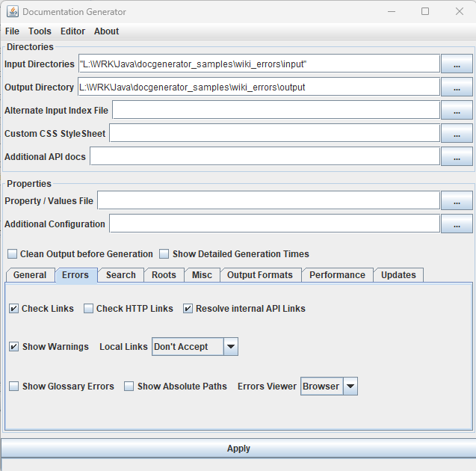Viewport: 476px width, 471px height.
Task: Browse for Input Directories with ellipsis button
Action: [x=457, y=64]
